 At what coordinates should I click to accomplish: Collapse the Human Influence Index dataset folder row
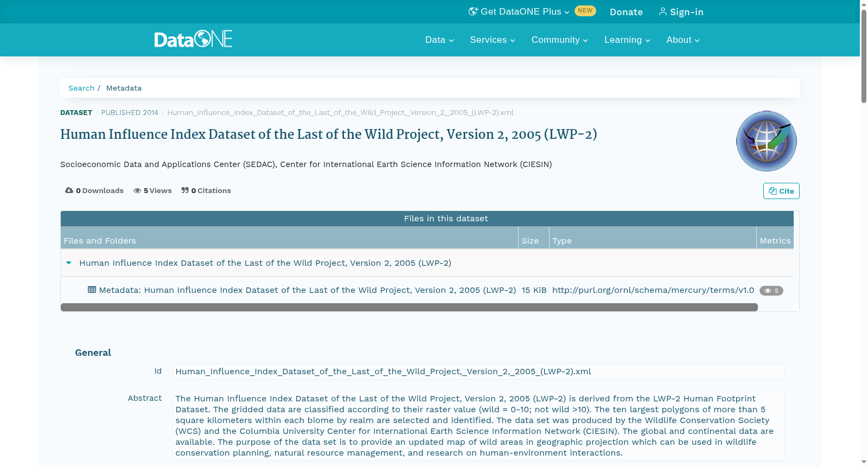pos(69,263)
